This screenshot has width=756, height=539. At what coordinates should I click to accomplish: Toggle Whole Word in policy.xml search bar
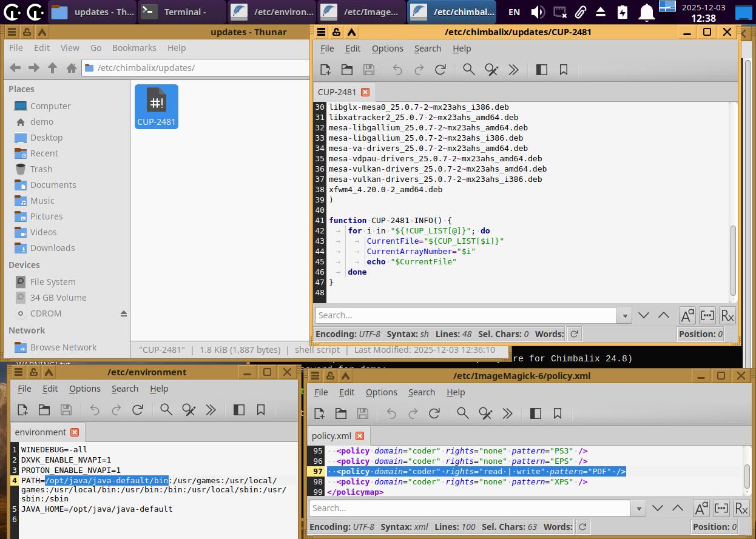pyautogui.click(x=721, y=508)
